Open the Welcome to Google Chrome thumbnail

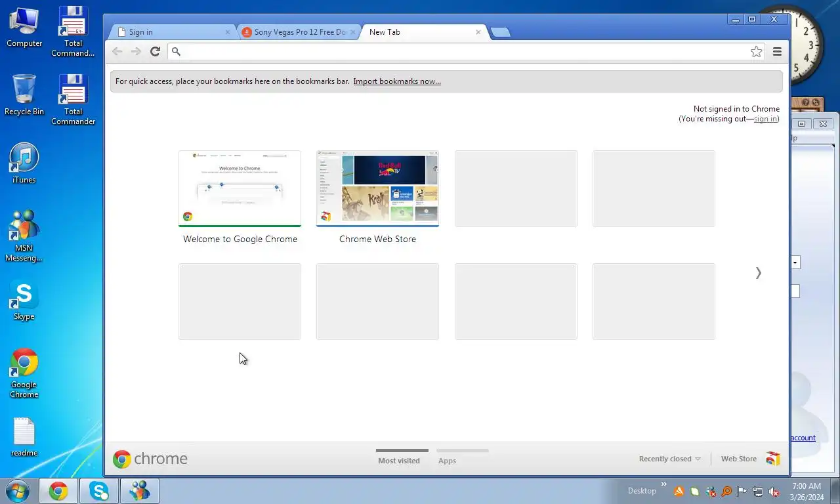240,188
